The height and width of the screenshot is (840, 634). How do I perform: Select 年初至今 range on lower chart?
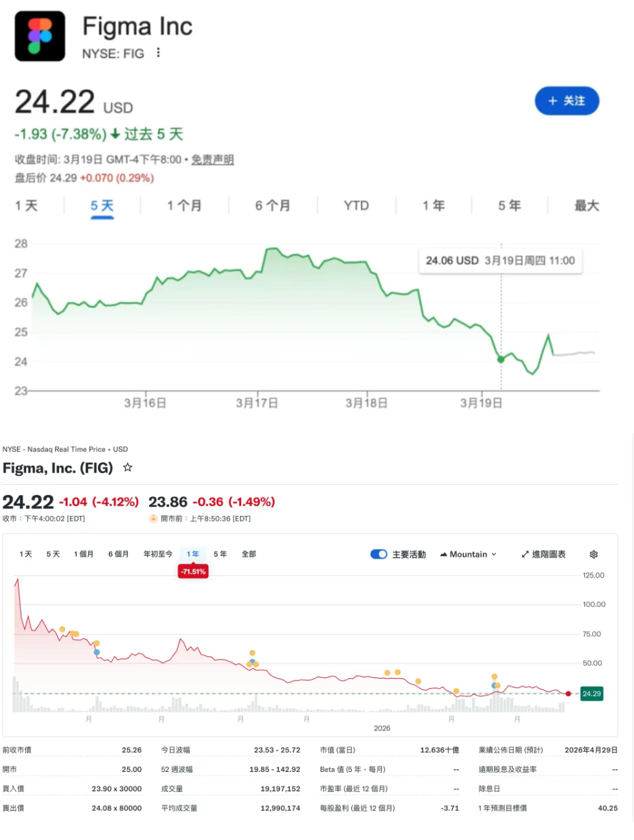[158, 554]
